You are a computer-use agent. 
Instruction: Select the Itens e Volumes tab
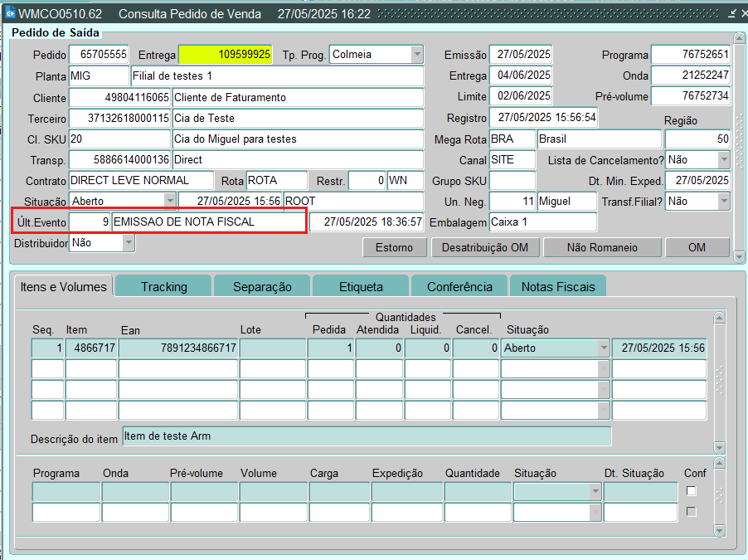click(x=64, y=286)
